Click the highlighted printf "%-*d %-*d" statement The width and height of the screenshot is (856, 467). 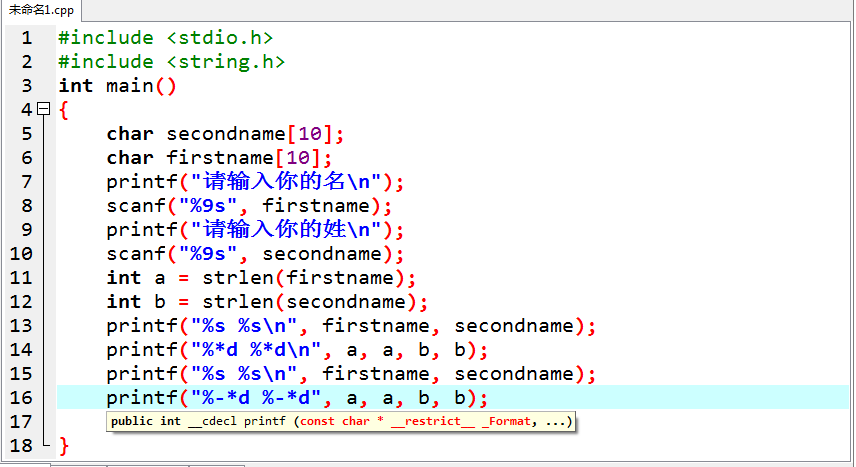[x=297, y=398]
